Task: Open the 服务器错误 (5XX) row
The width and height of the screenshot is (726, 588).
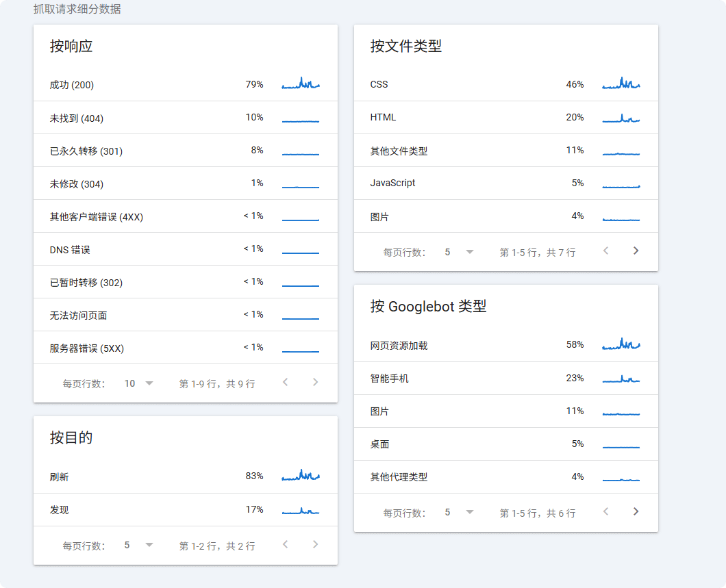Action: click(185, 348)
